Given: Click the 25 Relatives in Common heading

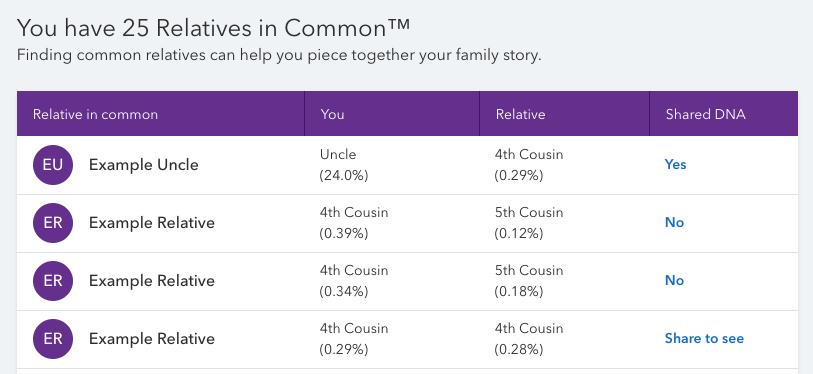Looking at the screenshot, I should tap(213, 27).
